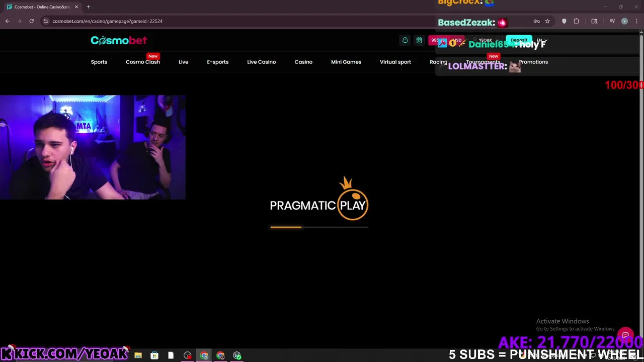Open the gift box rewards icon
The width and height of the screenshot is (644, 362).
[x=419, y=40]
